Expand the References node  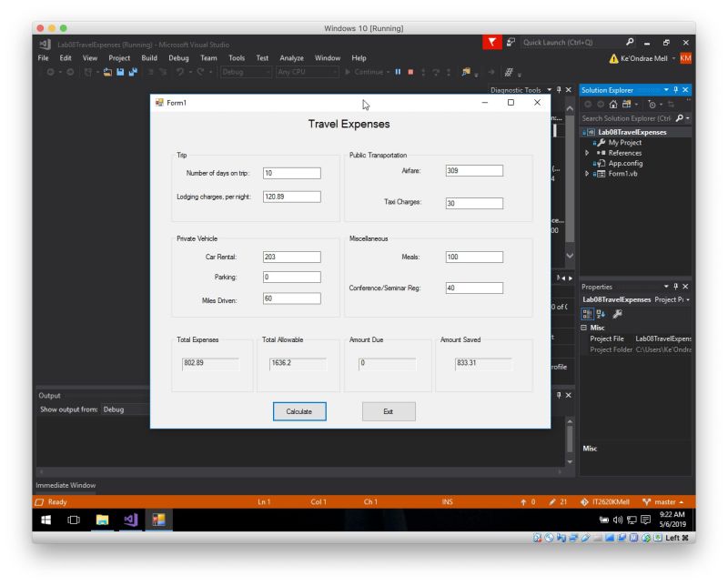(x=587, y=153)
